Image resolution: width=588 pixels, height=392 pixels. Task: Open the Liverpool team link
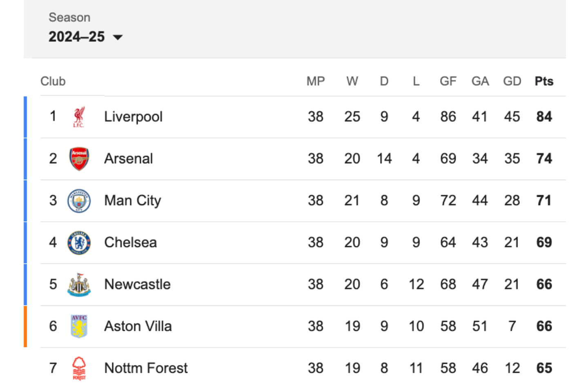point(133,117)
